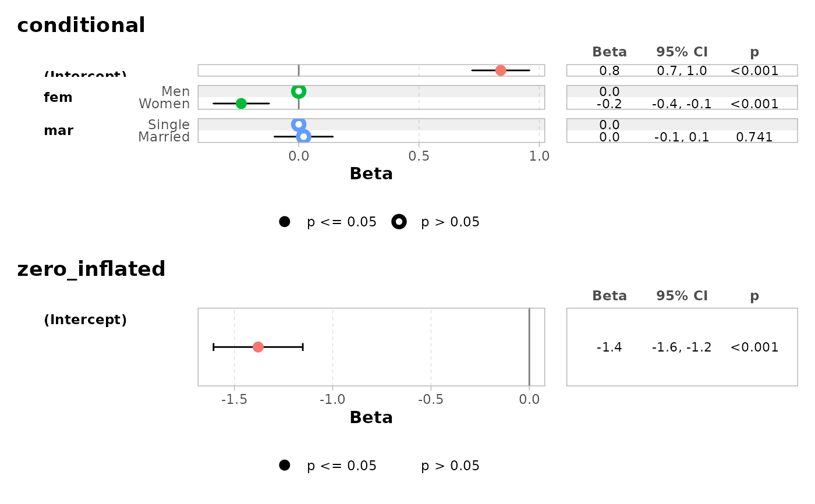Click the "Women" row label
The image size is (815, 504).
pos(164,104)
